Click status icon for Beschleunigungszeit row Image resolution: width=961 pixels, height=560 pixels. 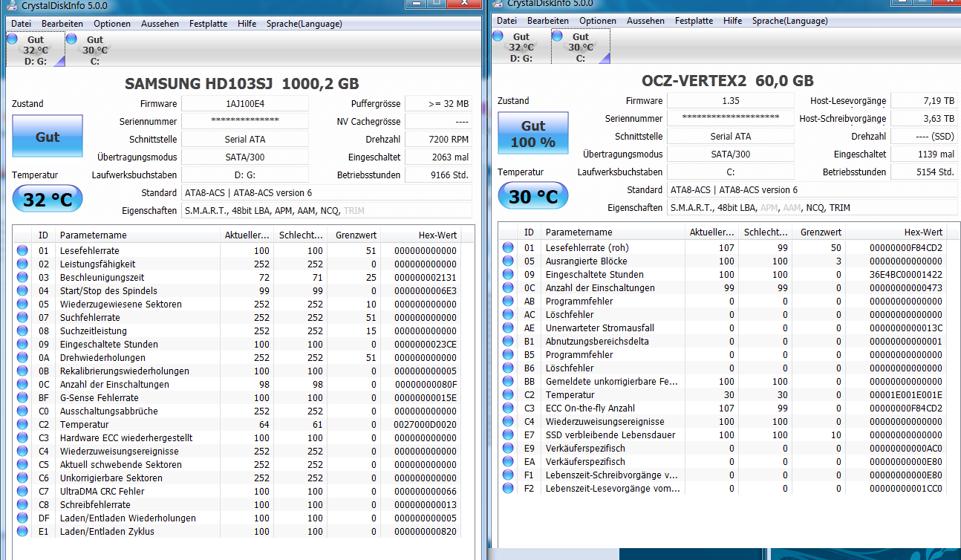point(22,278)
